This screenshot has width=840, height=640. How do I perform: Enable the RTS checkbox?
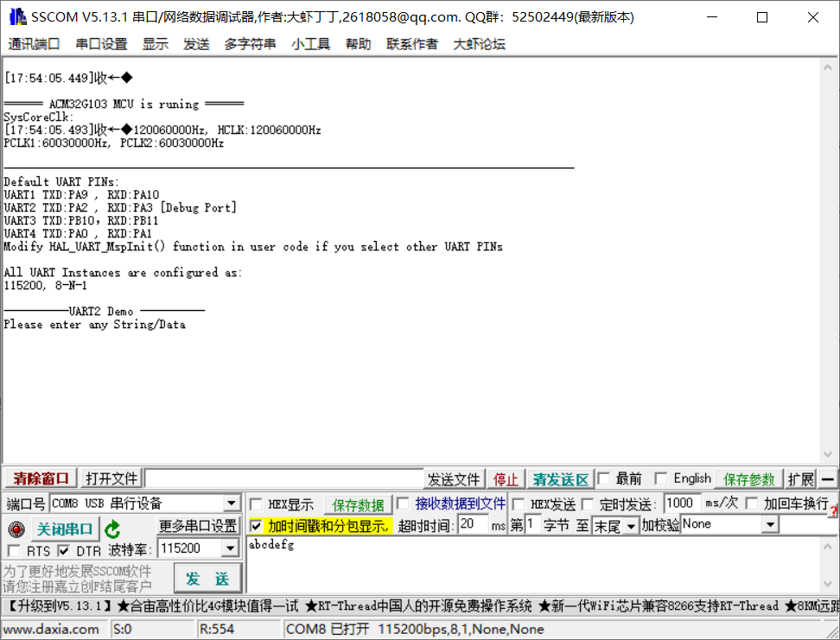click(14, 550)
